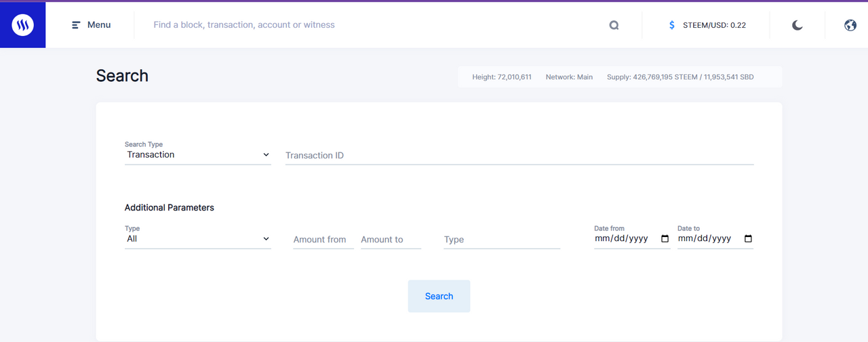Click the Network: Main text

tap(569, 77)
